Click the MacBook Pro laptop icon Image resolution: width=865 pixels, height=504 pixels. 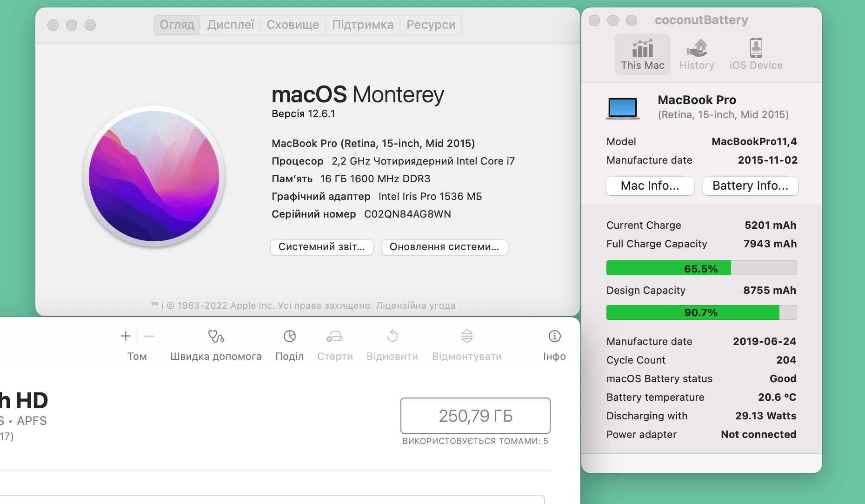622,108
